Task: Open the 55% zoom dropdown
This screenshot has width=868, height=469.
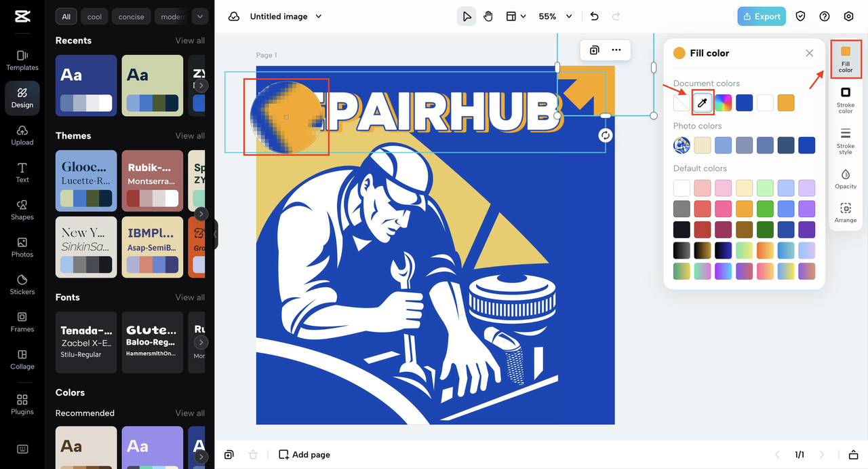Action: [555, 16]
